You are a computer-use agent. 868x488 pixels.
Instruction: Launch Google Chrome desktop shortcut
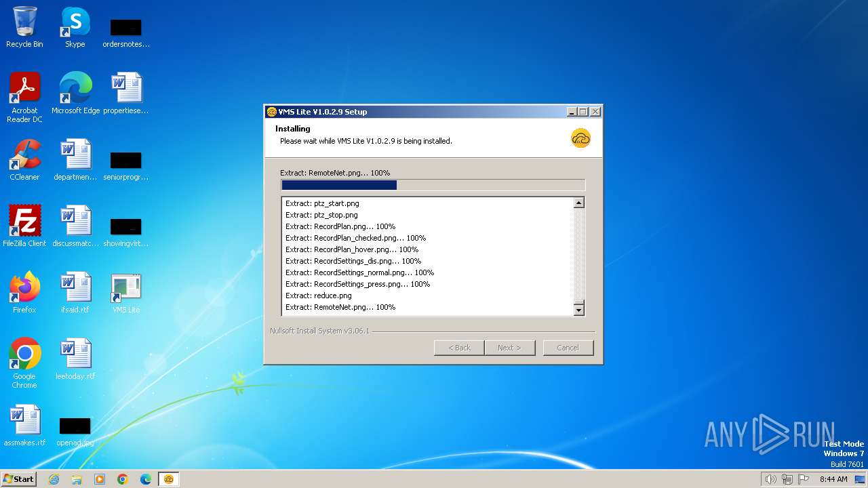pyautogui.click(x=24, y=363)
